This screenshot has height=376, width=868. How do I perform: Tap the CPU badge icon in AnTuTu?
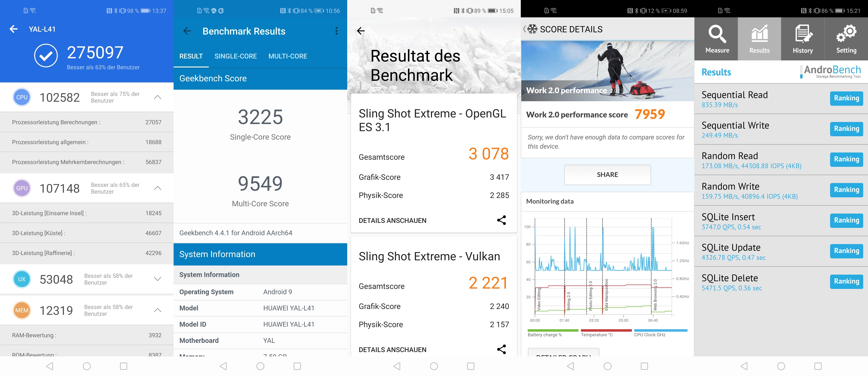coord(22,97)
